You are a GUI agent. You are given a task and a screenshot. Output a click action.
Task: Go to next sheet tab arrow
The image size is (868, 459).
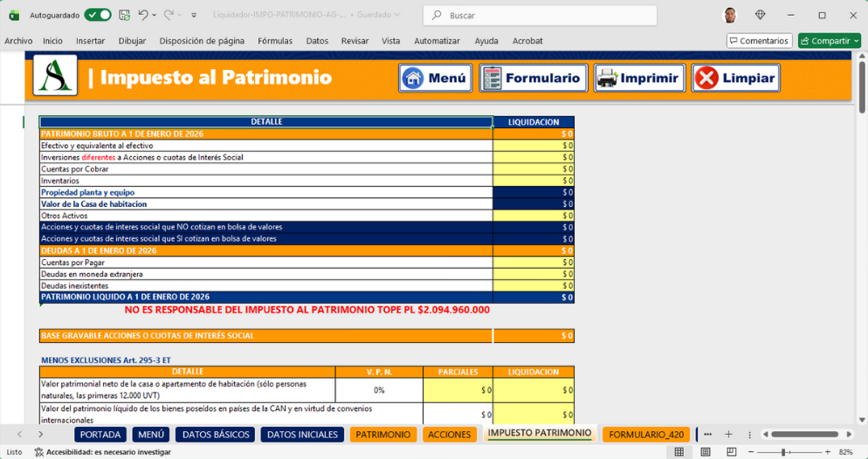[x=40, y=435]
